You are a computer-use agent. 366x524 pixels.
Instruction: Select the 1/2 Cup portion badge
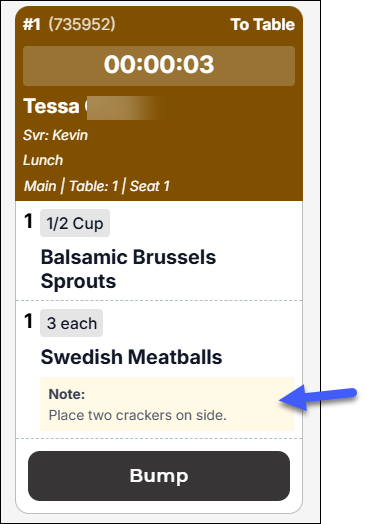[75, 223]
